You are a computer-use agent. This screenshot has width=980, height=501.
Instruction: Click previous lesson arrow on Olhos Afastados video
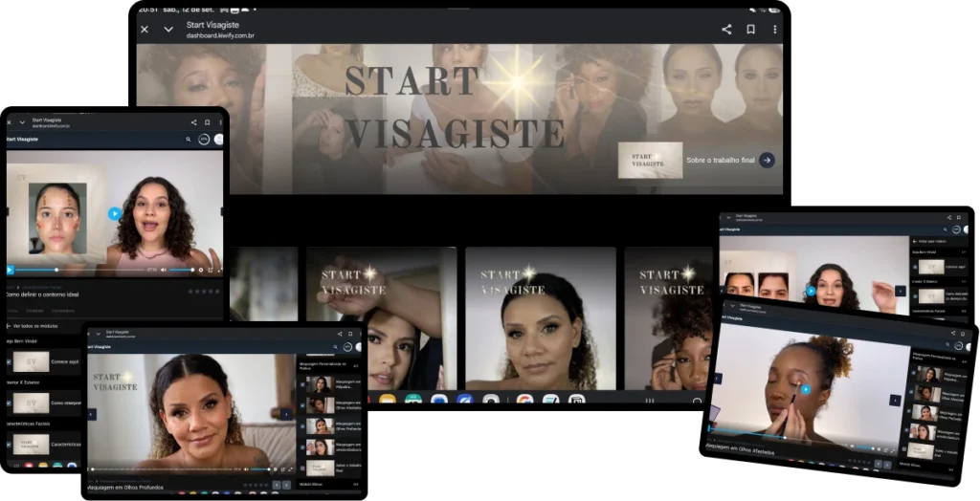coord(718,379)
